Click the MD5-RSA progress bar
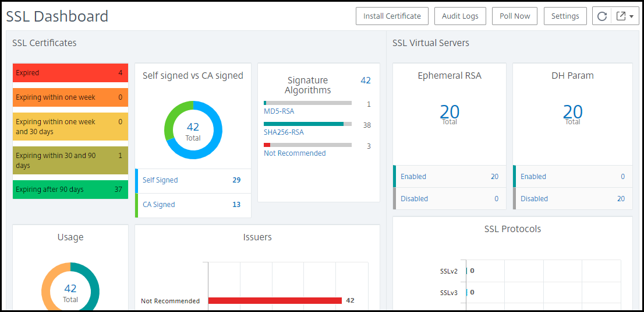644x312 pixels. tap(307, 103)
